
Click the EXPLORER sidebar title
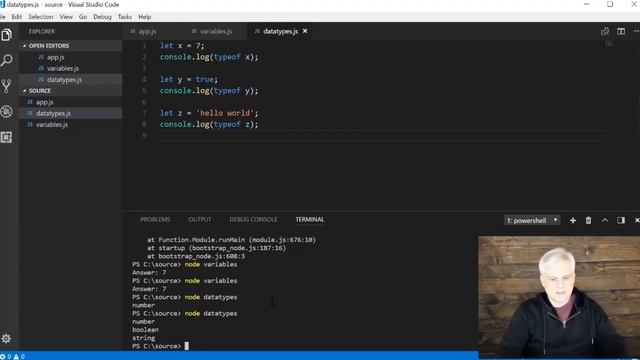pyautogui.click(x=42, y=31)
